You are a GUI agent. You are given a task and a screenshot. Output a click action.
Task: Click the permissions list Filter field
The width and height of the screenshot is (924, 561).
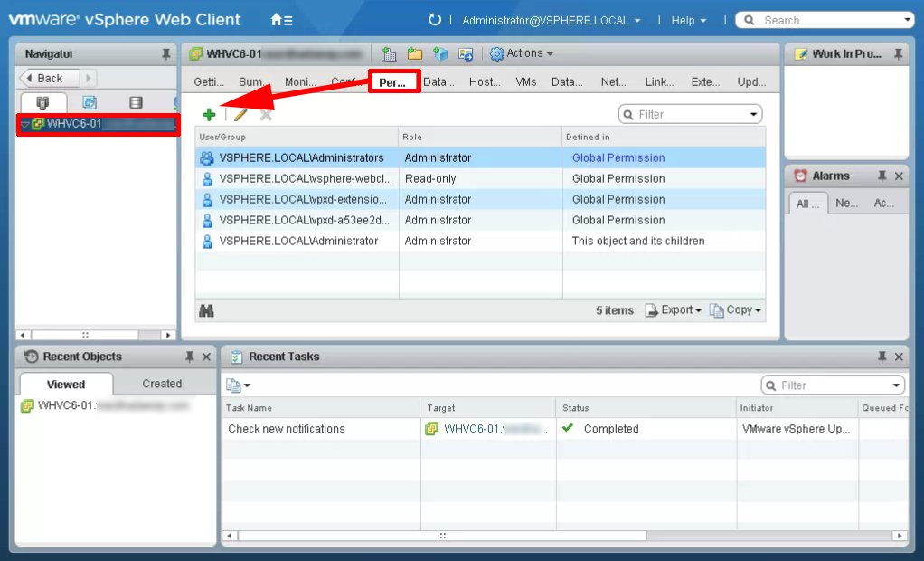pyautogui.click(x=690, y=114)
